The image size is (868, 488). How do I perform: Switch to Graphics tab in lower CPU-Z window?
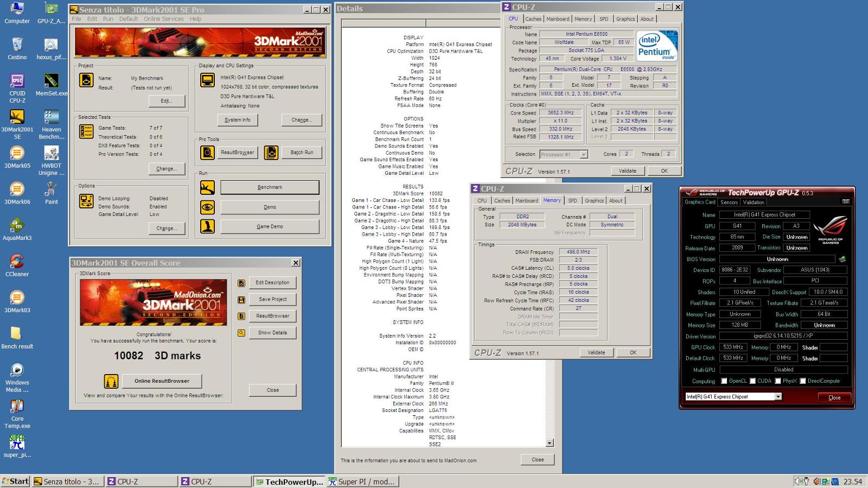(594, 201)
